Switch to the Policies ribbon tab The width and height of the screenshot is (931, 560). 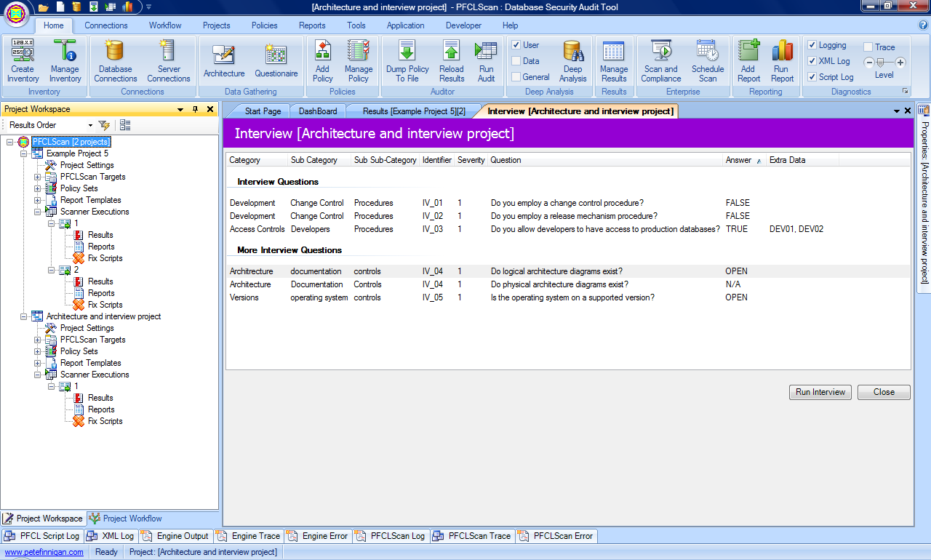point(265,25)
